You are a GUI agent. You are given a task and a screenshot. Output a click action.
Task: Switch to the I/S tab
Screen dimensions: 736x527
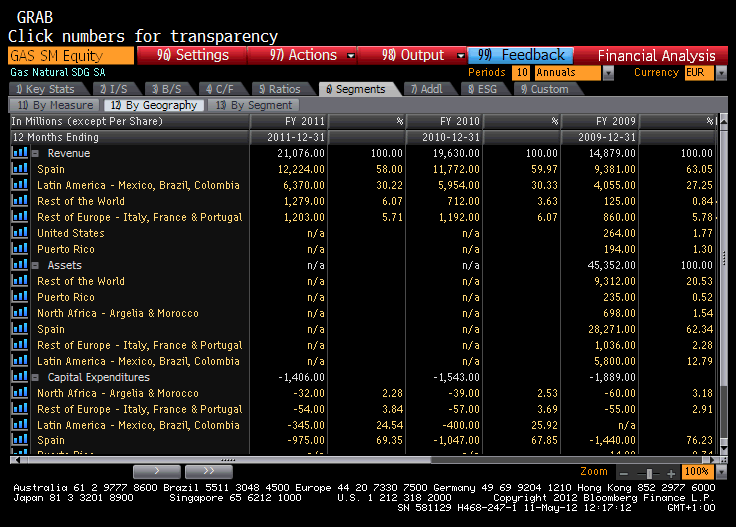click(115, 89)
